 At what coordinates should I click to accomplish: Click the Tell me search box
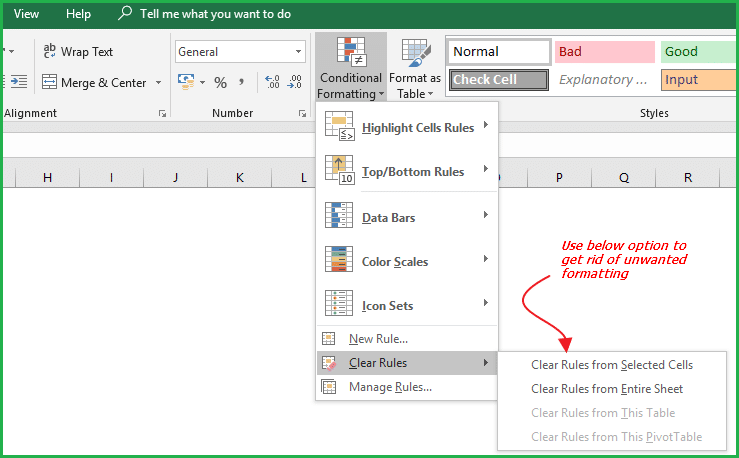pos(215,14)
